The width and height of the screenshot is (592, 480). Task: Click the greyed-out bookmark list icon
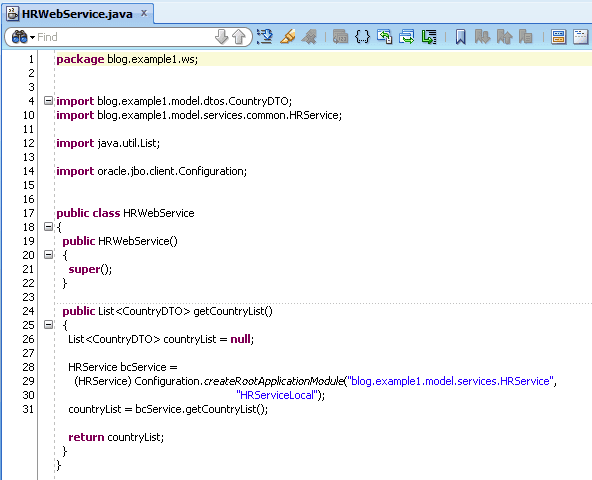pyautogui.click(x=526, y=37)
